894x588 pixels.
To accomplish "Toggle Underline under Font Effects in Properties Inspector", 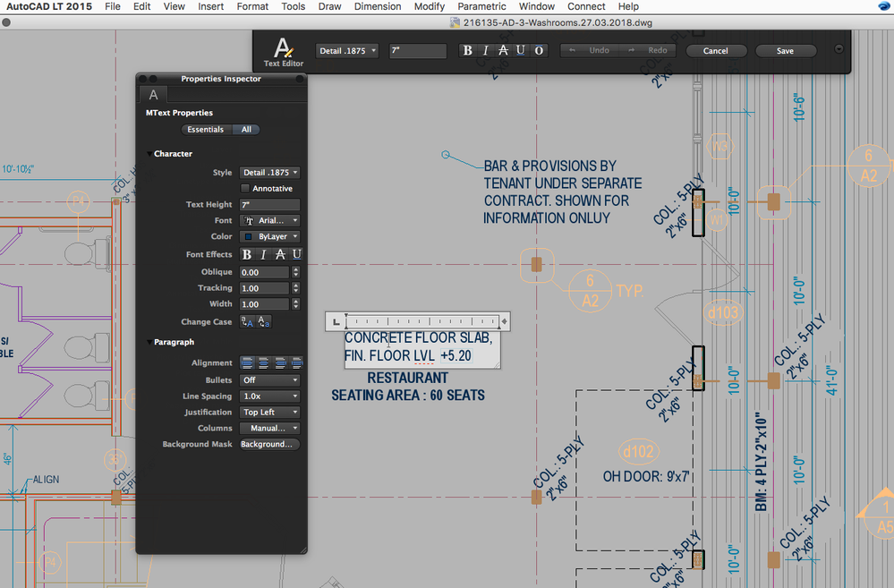I will coord(296,254).
